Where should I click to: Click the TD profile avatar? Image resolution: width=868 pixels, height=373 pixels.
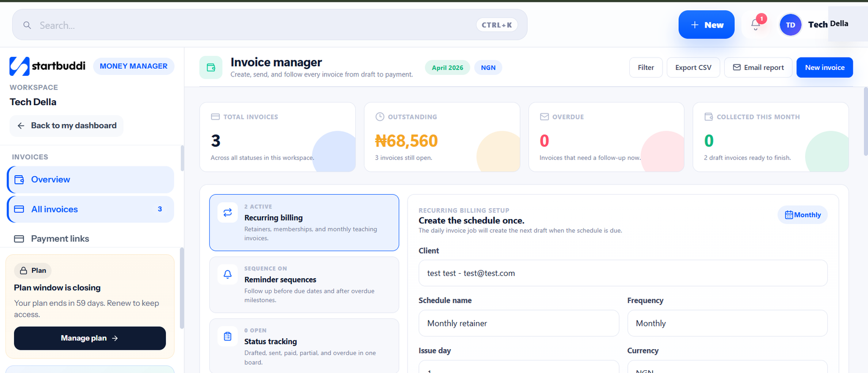pyautogui.click(x=790, y=25)
